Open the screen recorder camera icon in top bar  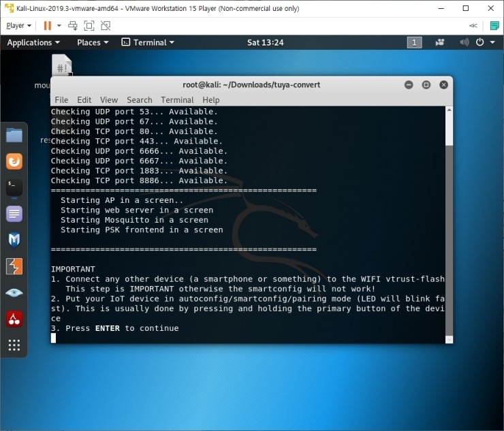pyautogui.click(x=440, y=42)
